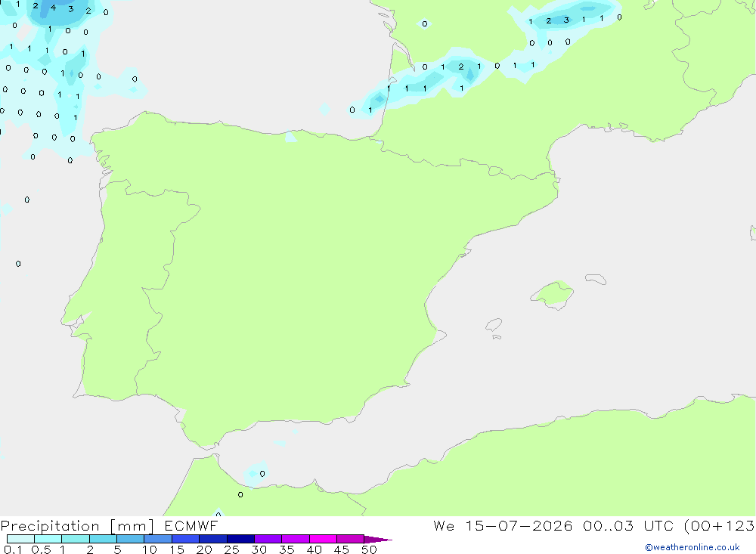Click the 5–10 mm legend swatch
756x554 pixels.
pos(131,539)
